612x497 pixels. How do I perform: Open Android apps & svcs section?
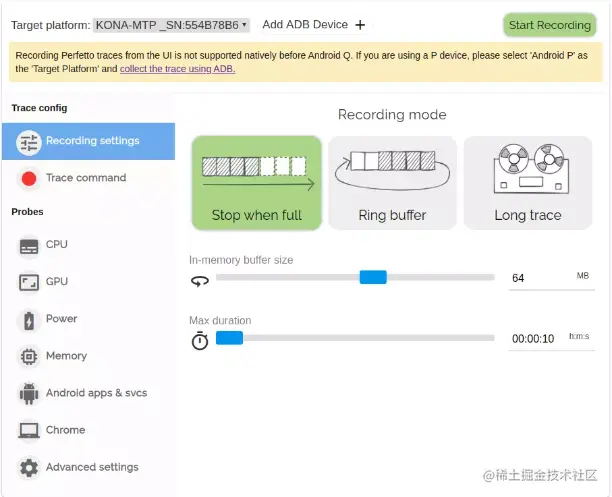(x=89, y=393)
